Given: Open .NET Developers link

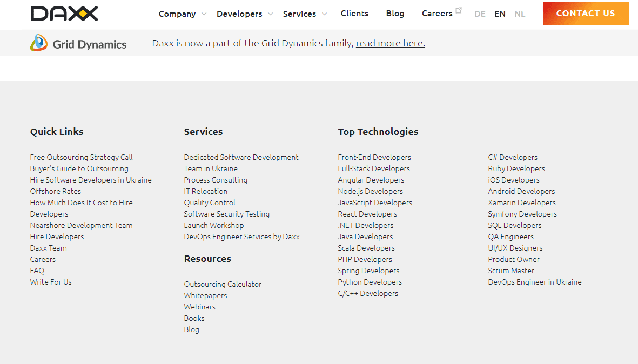Looking at the screenshot, I should 366,225.
